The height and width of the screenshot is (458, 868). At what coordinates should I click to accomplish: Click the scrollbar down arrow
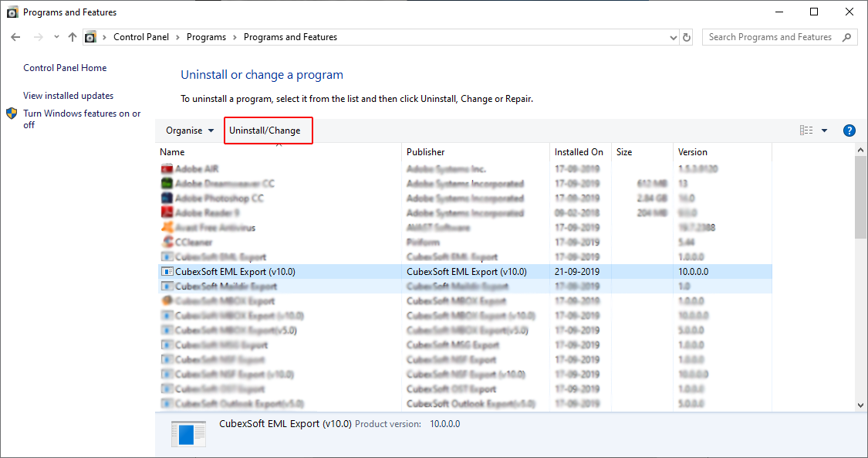[860, 405]
